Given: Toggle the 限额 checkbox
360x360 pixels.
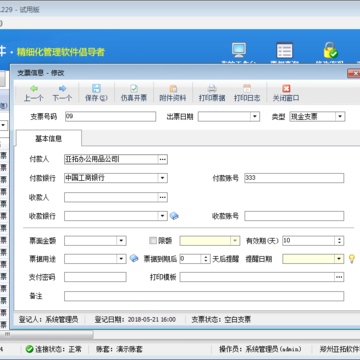Looking at the screenshot, I should pyautogui.click(x=153, y=240).
